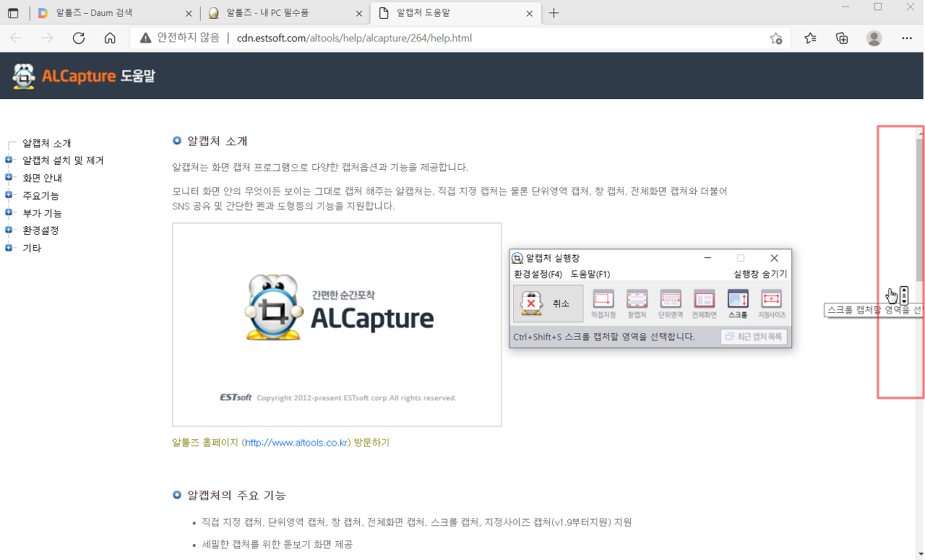Click the 알캡처 실행창 title bar icon
This screenshot has height=560, width=925.
coord(517,258)
